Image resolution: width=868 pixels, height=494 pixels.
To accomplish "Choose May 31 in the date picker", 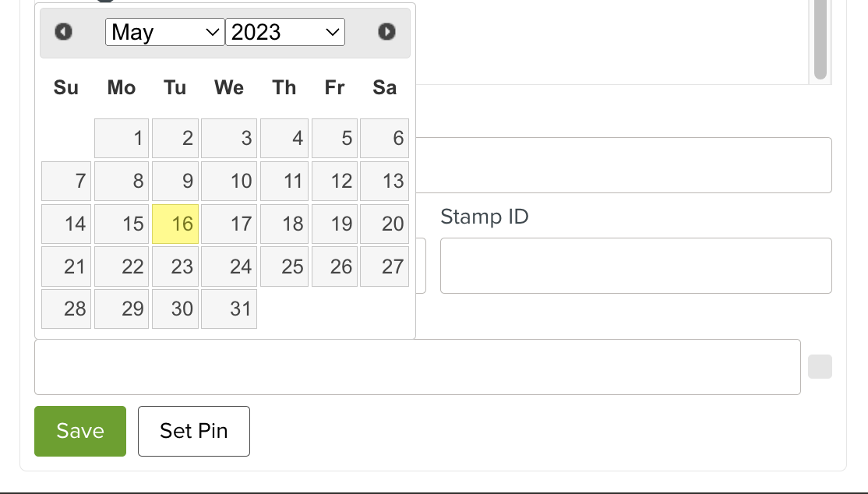I will pyautogui.click(x=229, y=309).
